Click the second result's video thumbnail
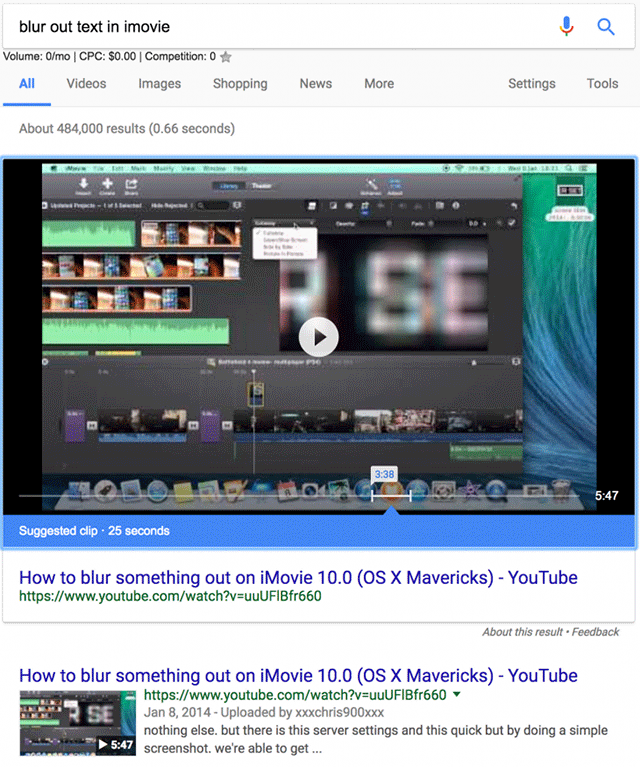This screenshot has height=767, width=640. coord(77,722)
